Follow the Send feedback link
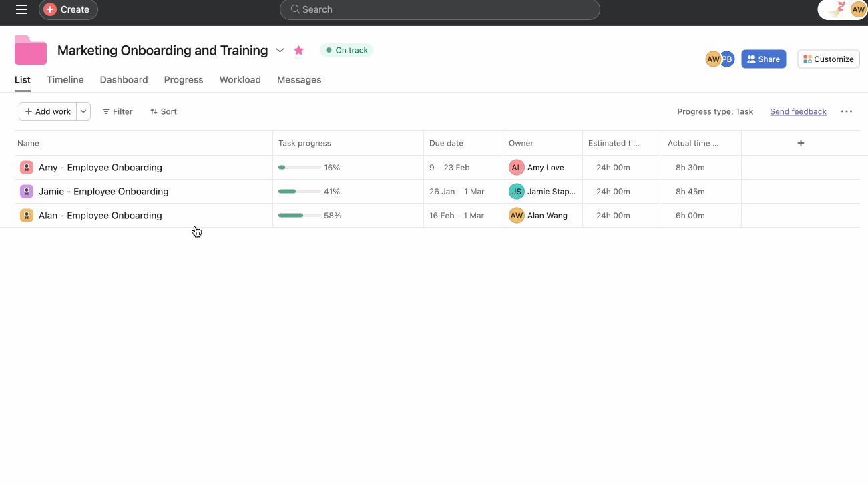This screenshot has width=868, height=486. coord(798,111)
